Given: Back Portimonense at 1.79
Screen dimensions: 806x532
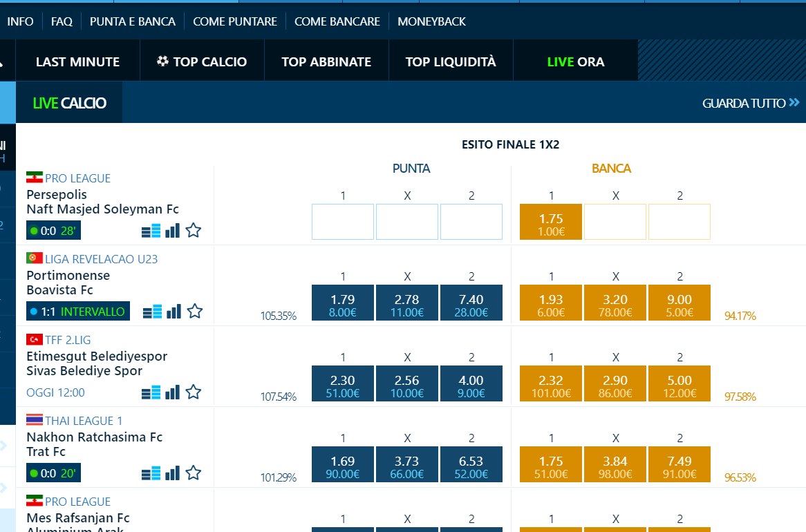Looking at the screenshot, I should (343, 303).
